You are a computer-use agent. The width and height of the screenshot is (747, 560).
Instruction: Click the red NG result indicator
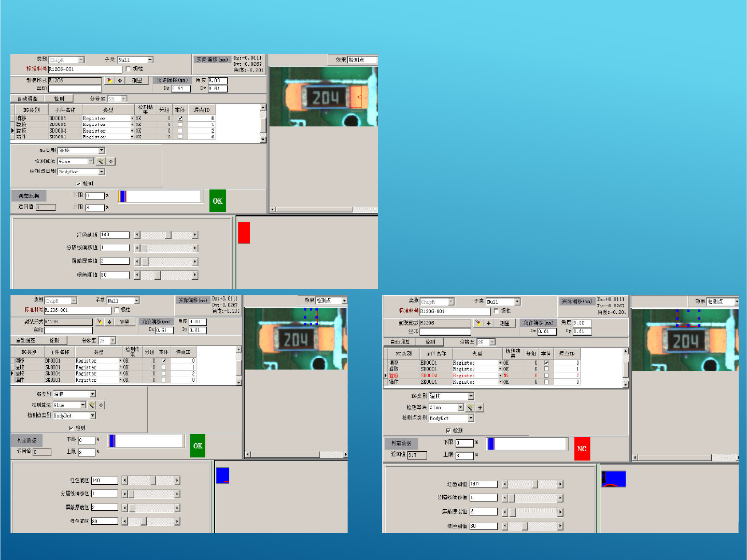coord(582,449)
